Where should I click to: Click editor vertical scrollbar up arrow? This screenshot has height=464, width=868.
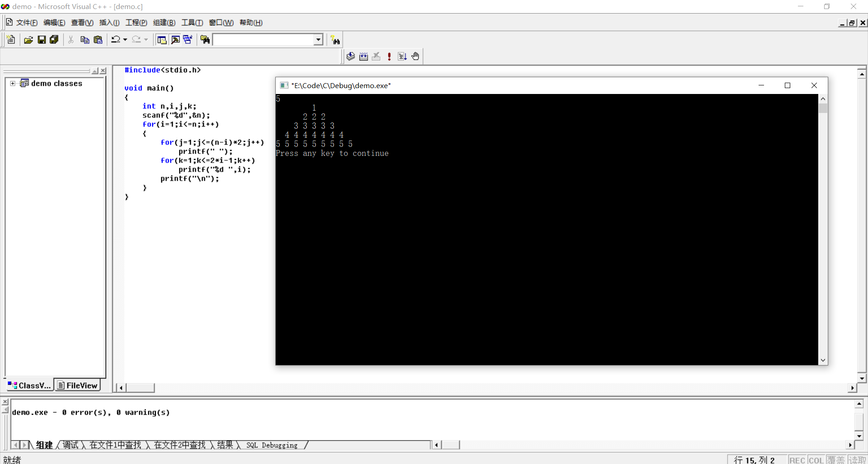862,74
